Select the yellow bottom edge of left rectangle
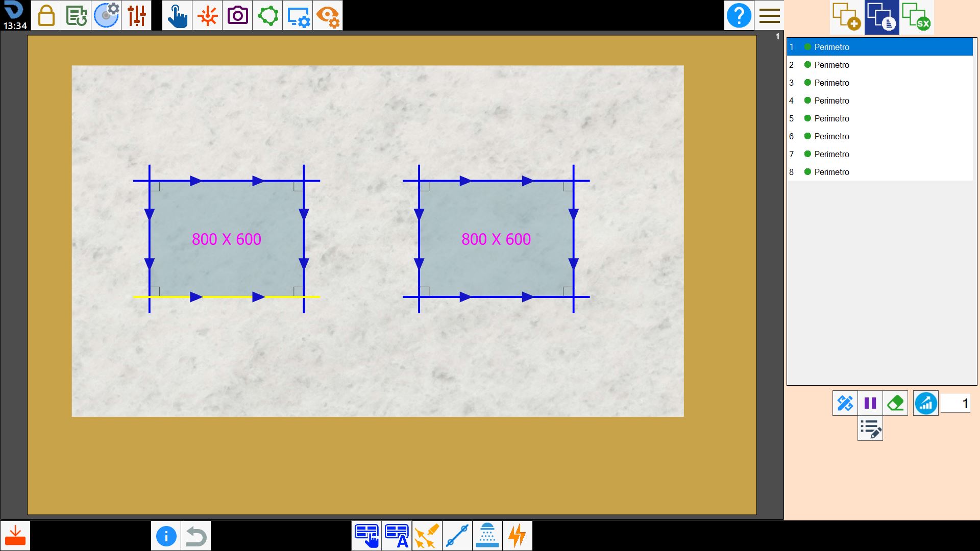Screen dimensions: 980x551 point(227,296)
